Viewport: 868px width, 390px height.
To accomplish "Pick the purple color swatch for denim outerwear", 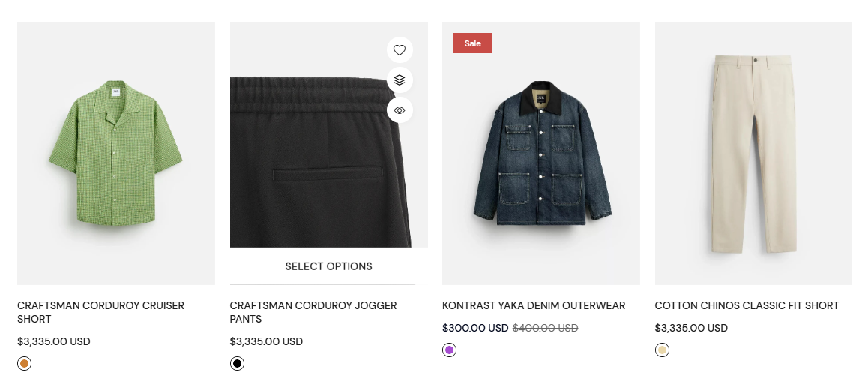I will point(450,350).
